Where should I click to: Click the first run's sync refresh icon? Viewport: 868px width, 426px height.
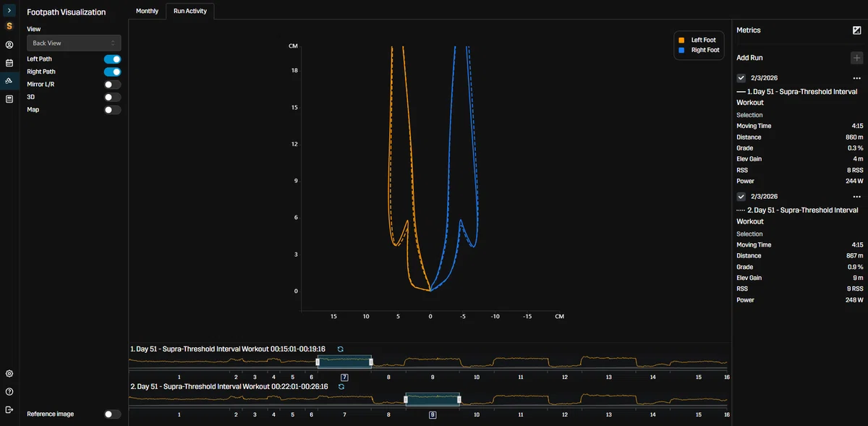tap(340, 349)
